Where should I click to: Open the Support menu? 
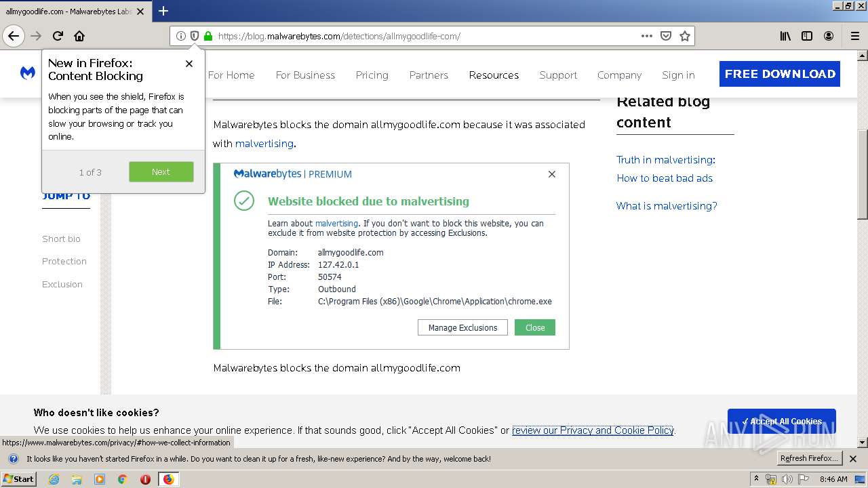pos(558,75)
